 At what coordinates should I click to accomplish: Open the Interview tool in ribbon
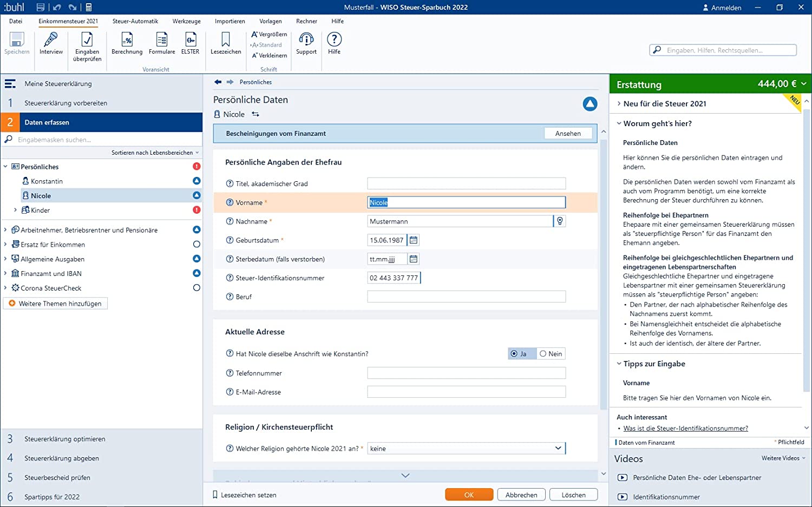point(51,43)
